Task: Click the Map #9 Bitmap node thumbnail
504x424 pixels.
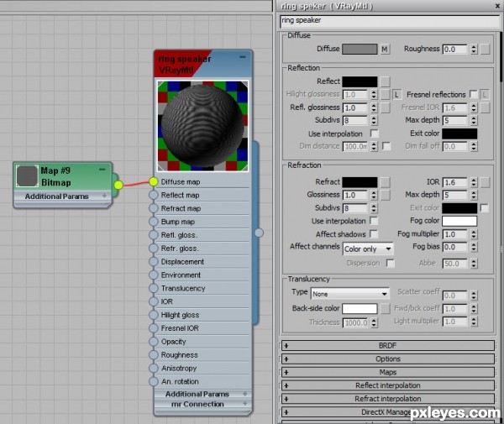Action: click(x=28, y=176)
